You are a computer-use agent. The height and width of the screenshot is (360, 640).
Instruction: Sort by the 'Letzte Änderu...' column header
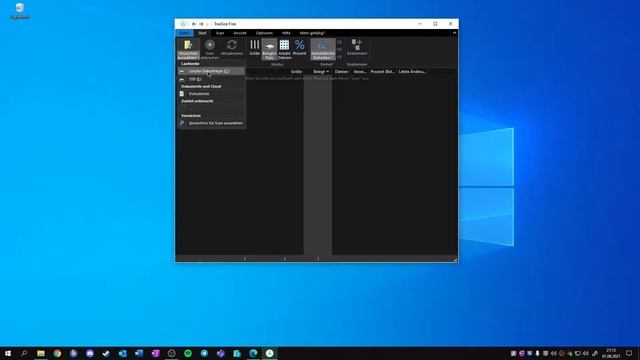(412, 72)
